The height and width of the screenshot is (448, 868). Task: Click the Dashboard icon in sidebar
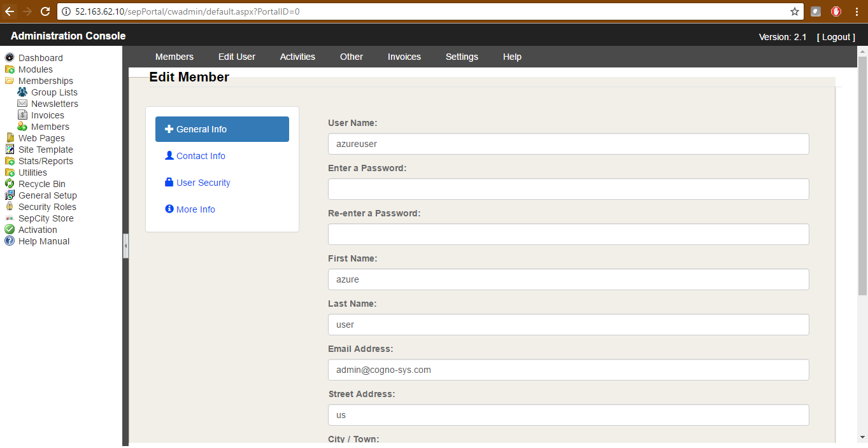(10, 58)
